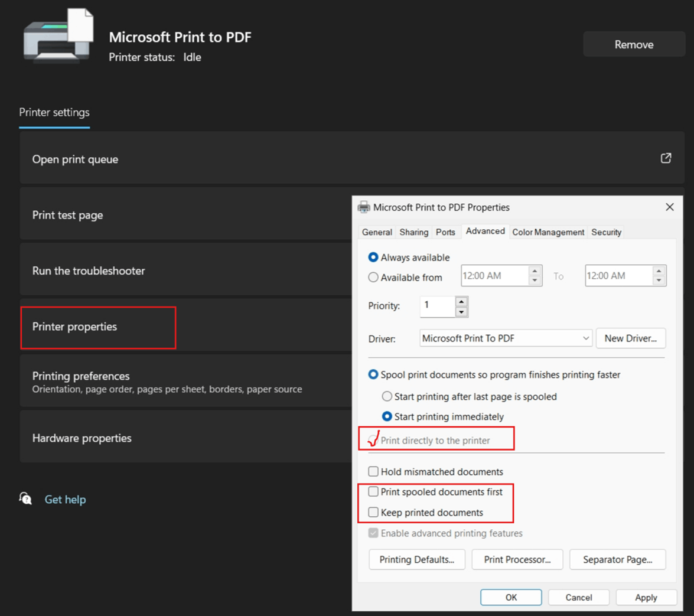694x616 pixels.
Task: Click the Microsoft Print to PDF heading
Action: click(180, 37)
